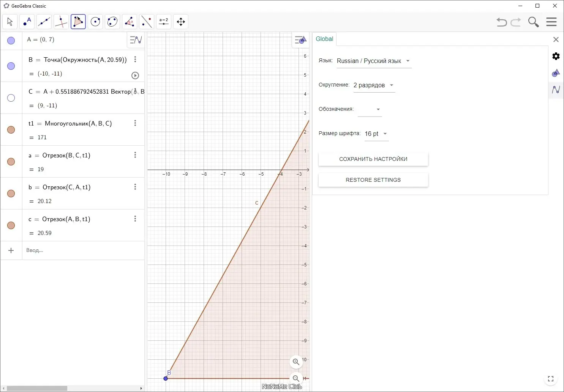The height and width of the screenshot is (392, 564).
Task: Open more options for polygon t1
Action: pyautogui.click(x=135, y=123)
